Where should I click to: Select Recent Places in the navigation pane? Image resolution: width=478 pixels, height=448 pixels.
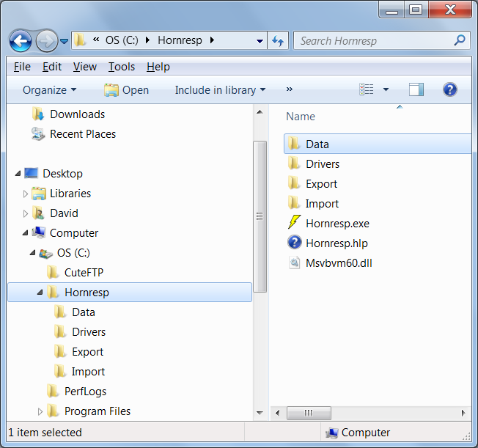coord(83,134)
